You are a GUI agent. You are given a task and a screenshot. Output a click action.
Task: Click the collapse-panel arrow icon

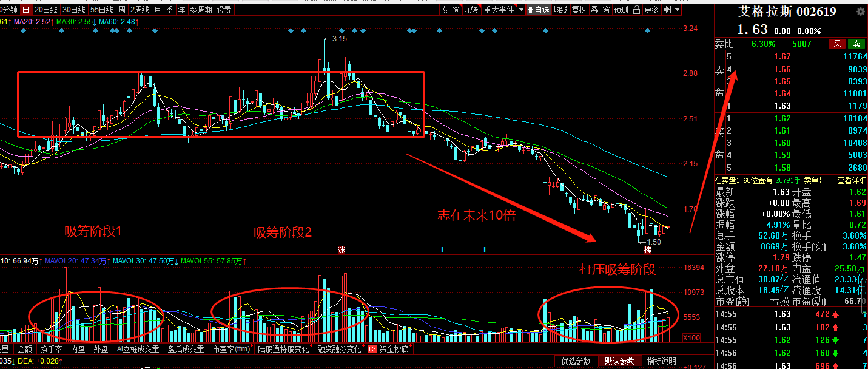[x=667, y=10]
